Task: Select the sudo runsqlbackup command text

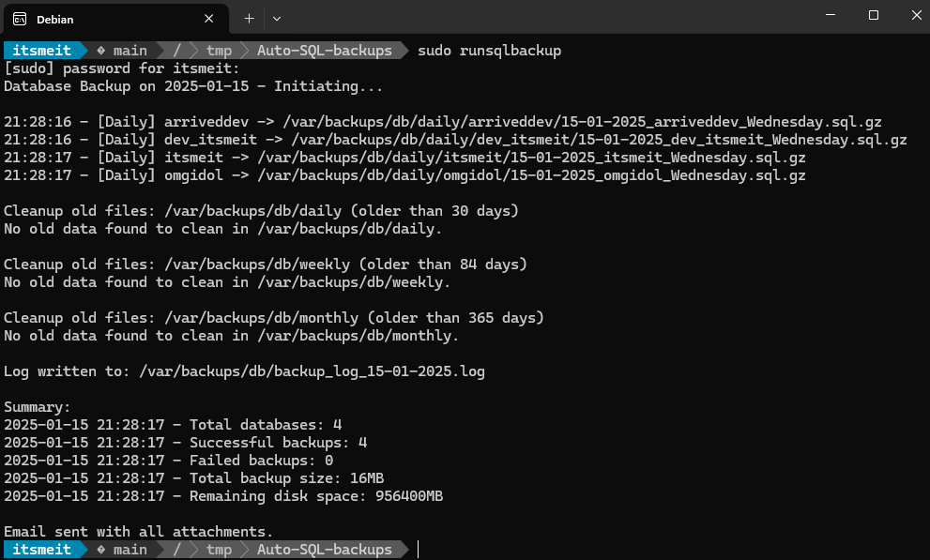Action: 490,50
